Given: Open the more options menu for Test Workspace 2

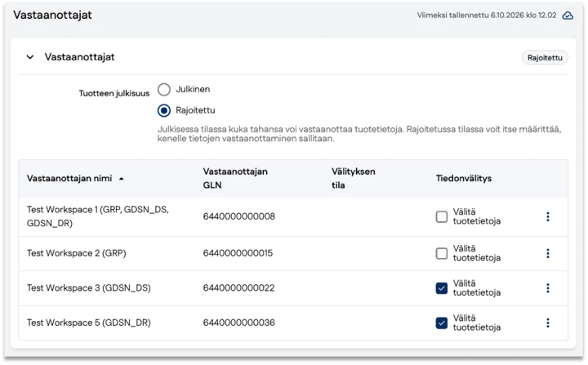Looking at the screenshot, I should pos(548,253).
